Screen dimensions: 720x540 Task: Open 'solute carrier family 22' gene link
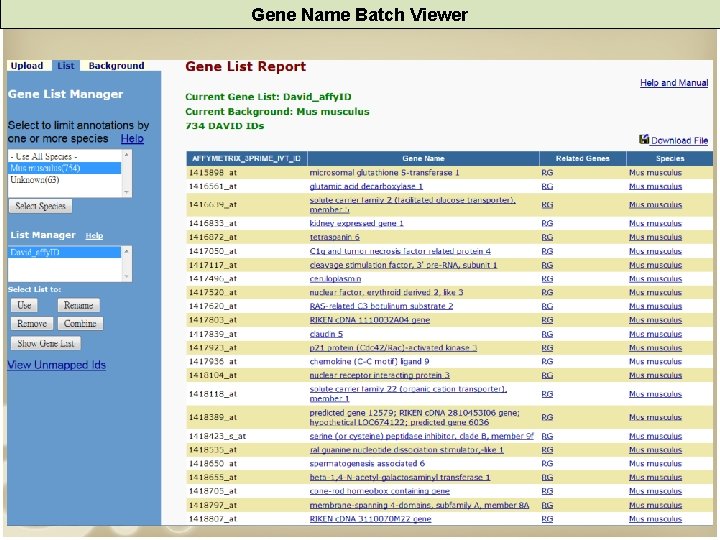[408, 394]
